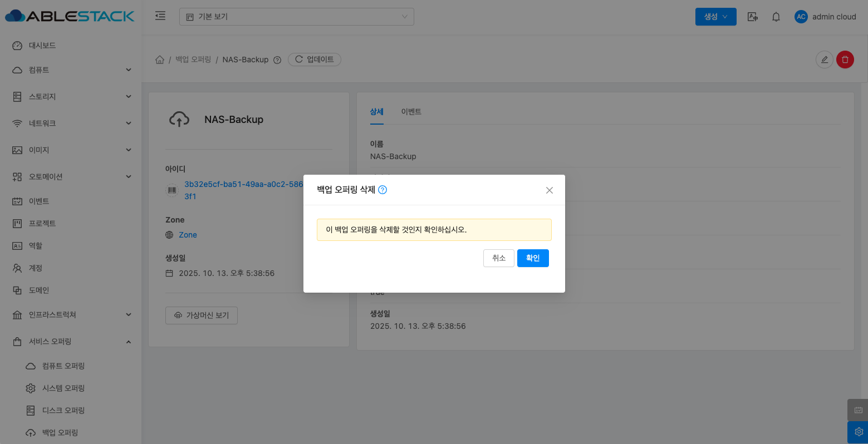Open the 기본 보기 view dropdown
The width and height of the screenshot is (868, 444).
tap(296, 17)
